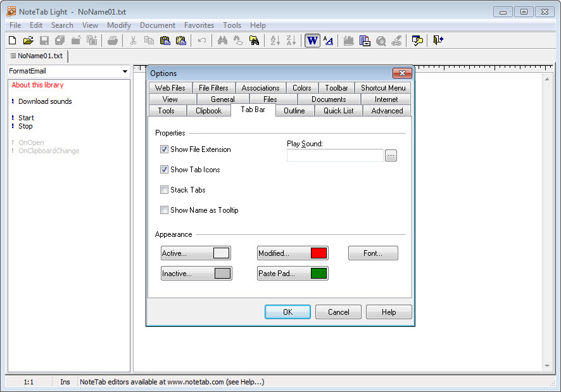
Task: Click the View in Browser icon
Action: (x=381, y=41)
